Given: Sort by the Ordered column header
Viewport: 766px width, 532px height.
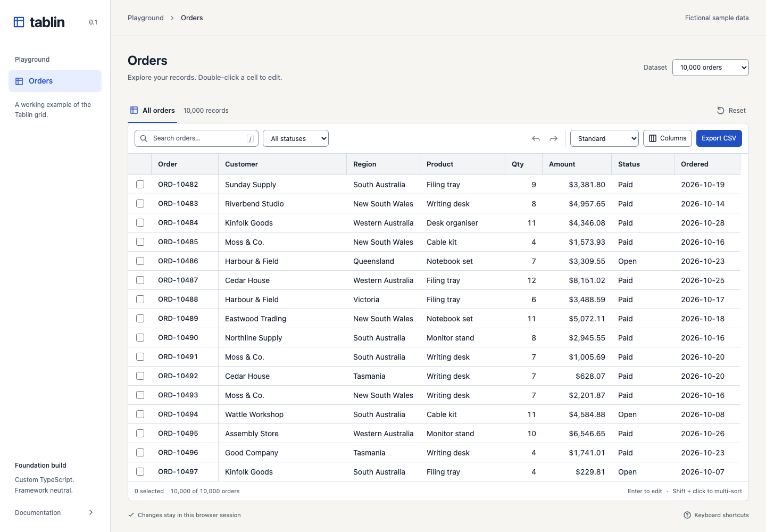Looking at the screenshot, I should pos(707,164).
